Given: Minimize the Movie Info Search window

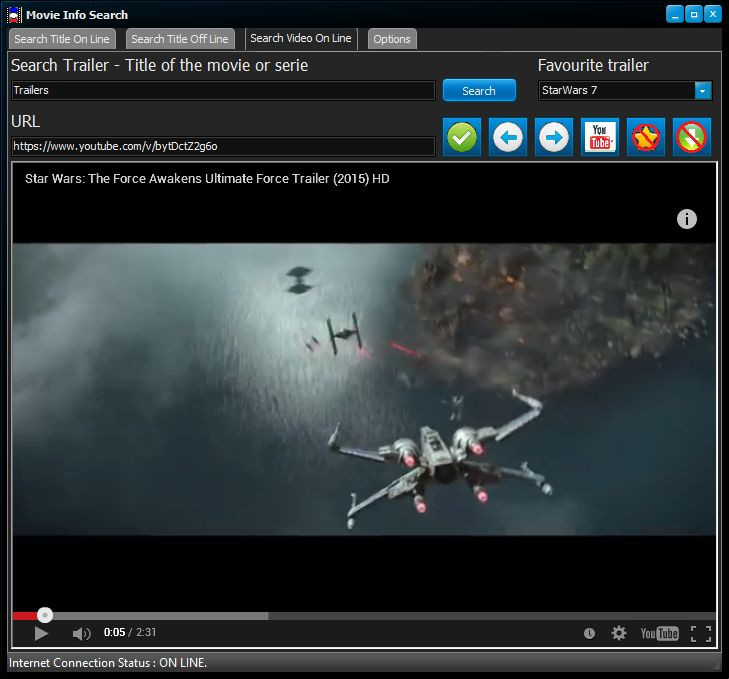Looking at the screenshot, I should [675, 14].
